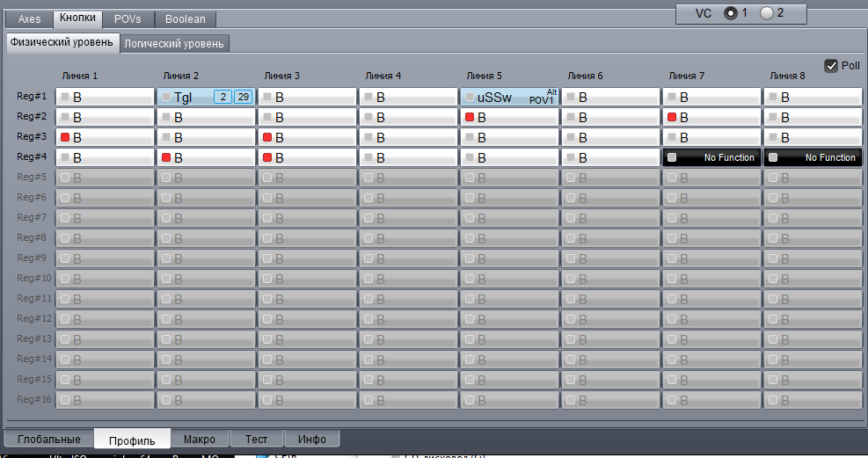The image size is (868, 458).
Task: Click the Линия 1 column header
Action: pos(80,76)
